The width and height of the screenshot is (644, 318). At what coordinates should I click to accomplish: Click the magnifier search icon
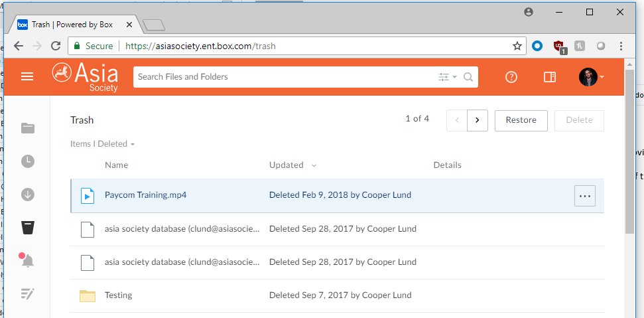468,77
